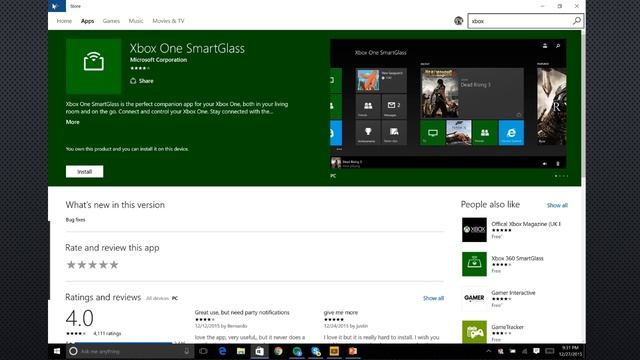Open GameTracker title link
The image size is (640, 360).
click(507, 327)
